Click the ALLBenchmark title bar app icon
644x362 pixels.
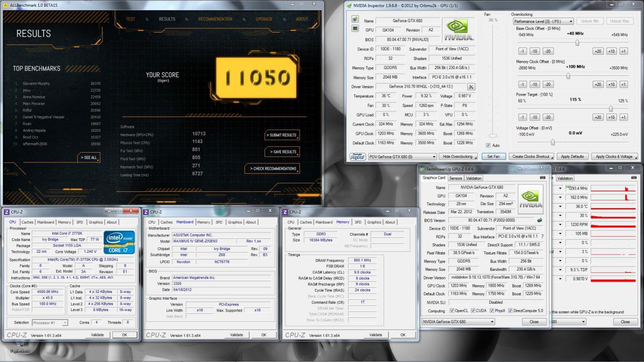click(x=5, y=5)
